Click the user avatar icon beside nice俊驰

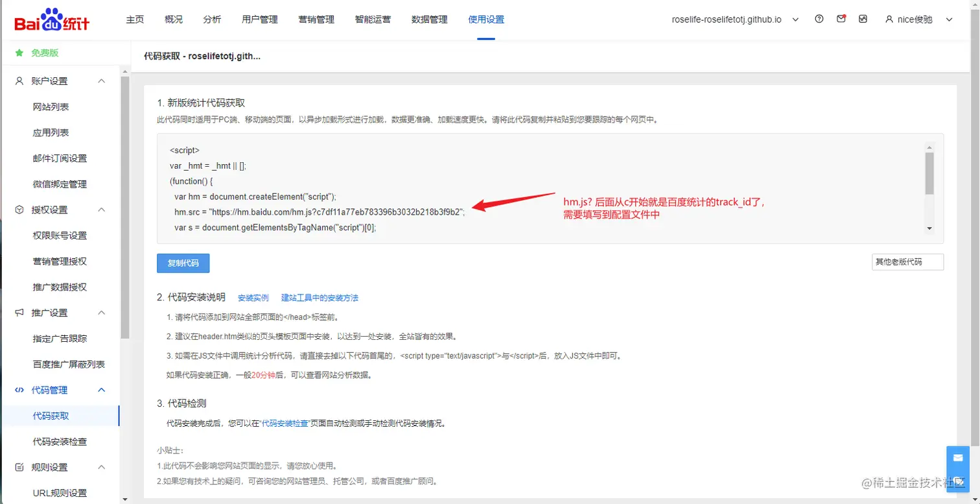[889, 19]
